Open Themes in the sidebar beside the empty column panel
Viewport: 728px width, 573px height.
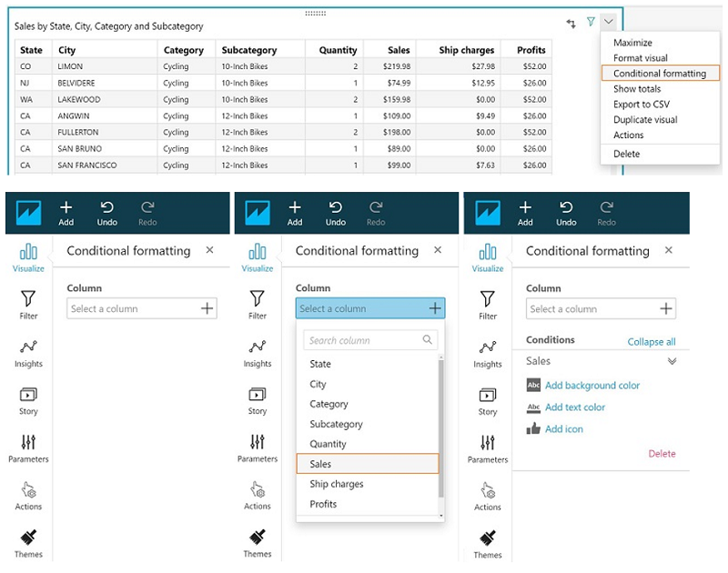28,544
